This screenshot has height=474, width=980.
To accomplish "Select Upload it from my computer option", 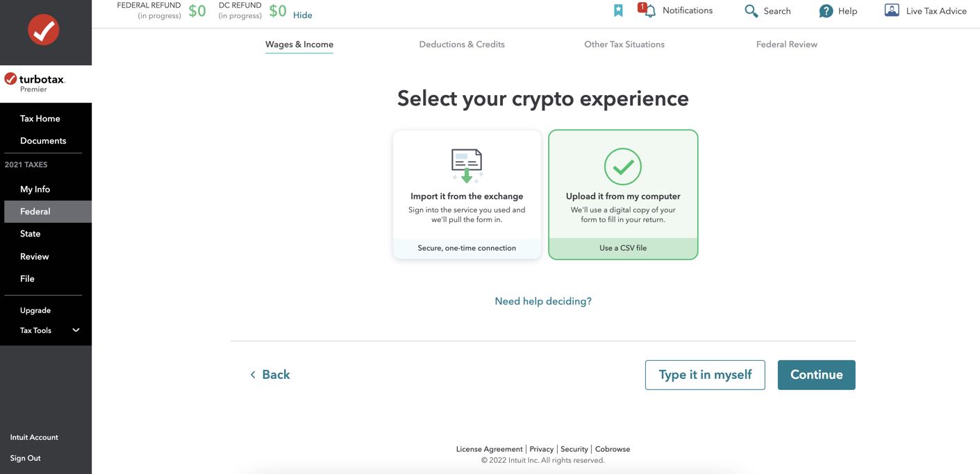I will pyautogui.click(x=623, y=194).
